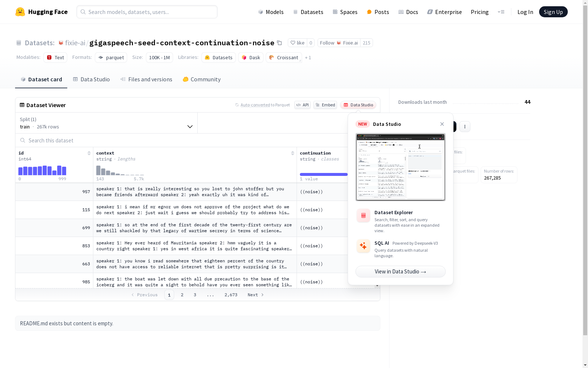The height and width of the screenshot is (368, 588).
Task: Jump to last page 2,673
Action: tap(231, 295)
